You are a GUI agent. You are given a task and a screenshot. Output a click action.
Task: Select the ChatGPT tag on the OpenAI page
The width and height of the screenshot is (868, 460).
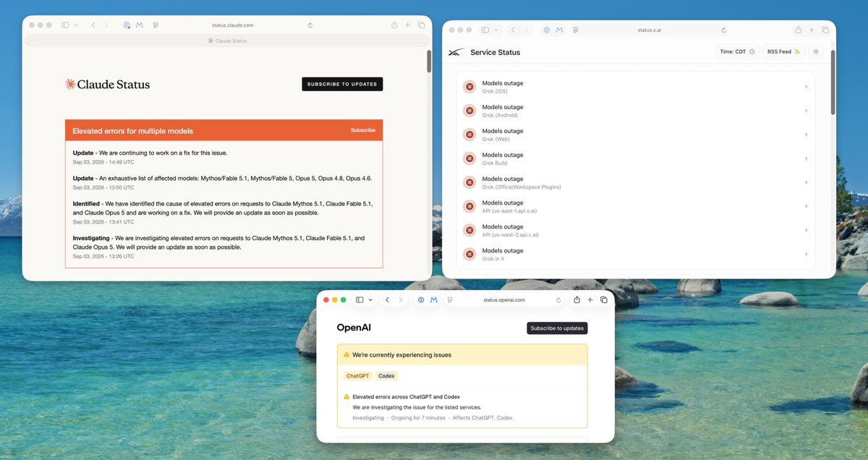[x=357, y=375]
